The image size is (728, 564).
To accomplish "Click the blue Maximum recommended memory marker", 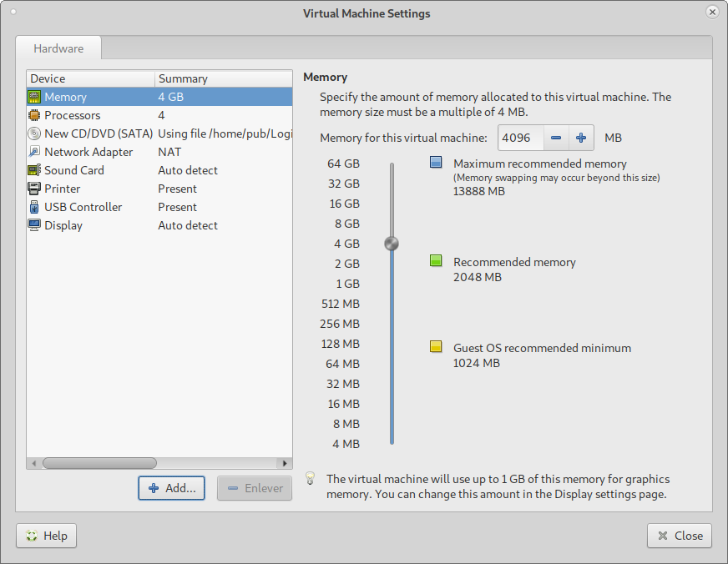I will (x=436, y=164).
